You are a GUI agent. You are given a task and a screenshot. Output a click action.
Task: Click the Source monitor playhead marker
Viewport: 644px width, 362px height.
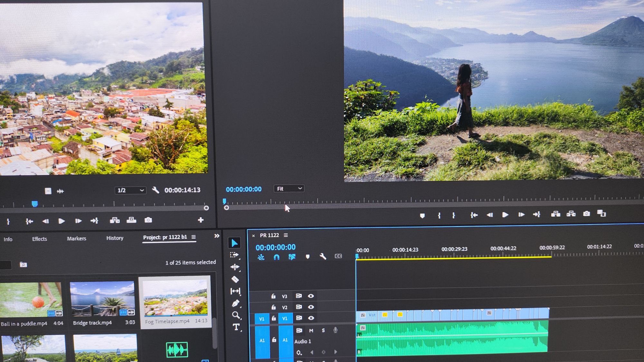pyautogui.click(x=35, y=204)
